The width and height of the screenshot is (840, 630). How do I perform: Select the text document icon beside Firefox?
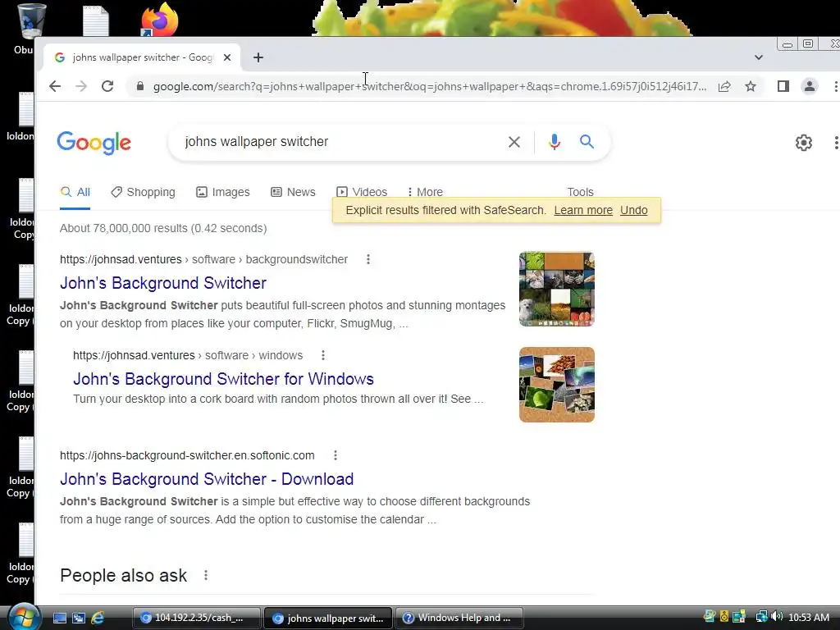coord(96,21)
